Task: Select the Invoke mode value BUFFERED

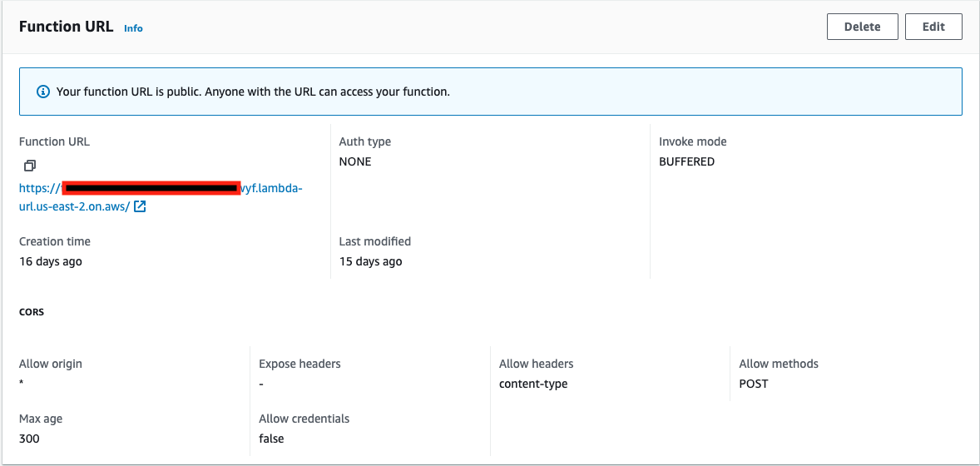Action: click(x=686, y=161)
